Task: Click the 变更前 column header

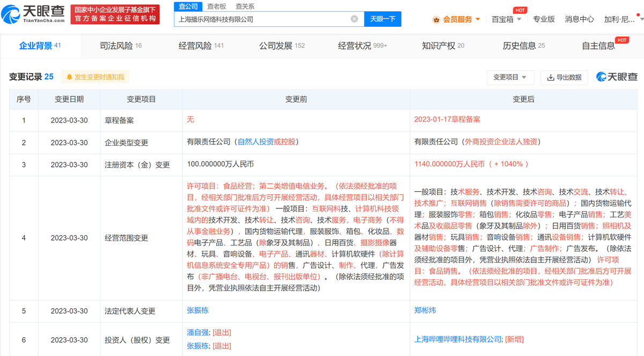Action: [296, 99]
